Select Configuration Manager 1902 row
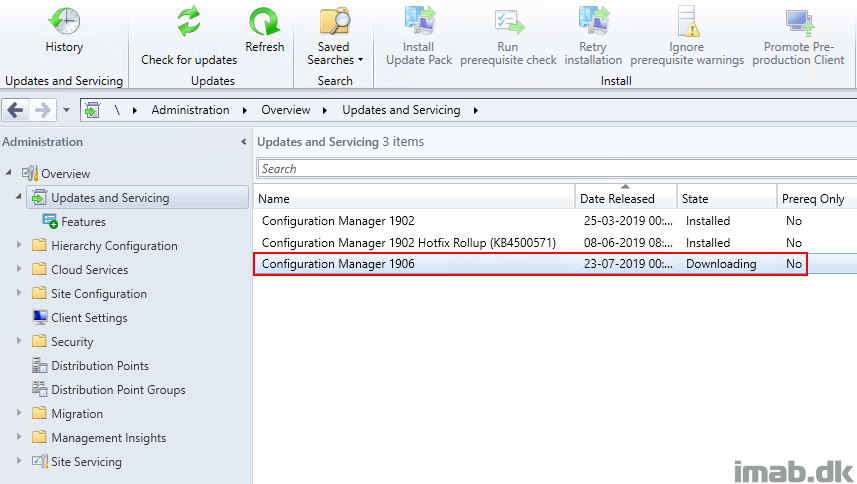Viewport: 857px width, 484px height. [x=555, y=221]
